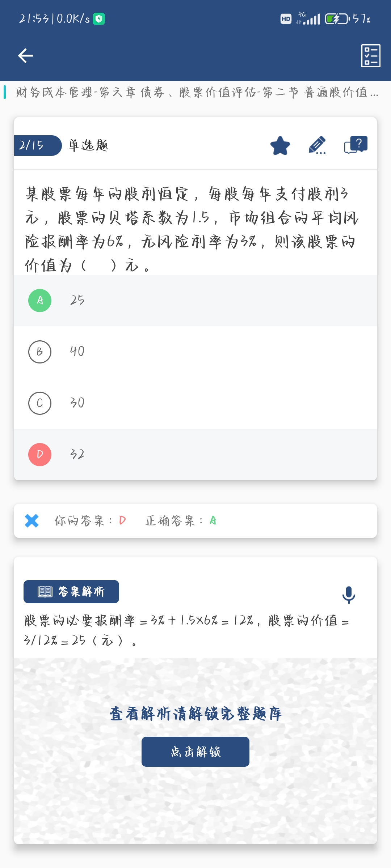Open the answer sheet list icon

click(x=370, y=56)
